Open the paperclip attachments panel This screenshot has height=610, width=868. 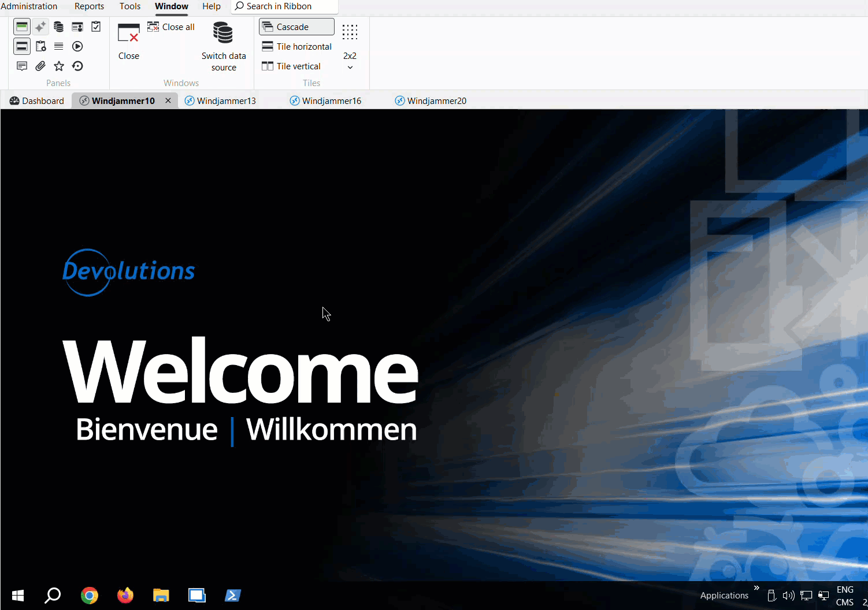(x=40, y=66)
